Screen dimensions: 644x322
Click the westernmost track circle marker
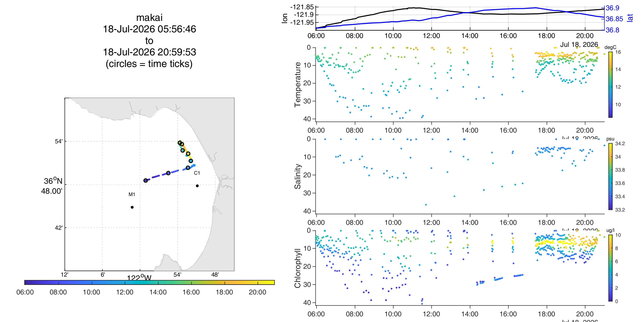coord(145,181)
